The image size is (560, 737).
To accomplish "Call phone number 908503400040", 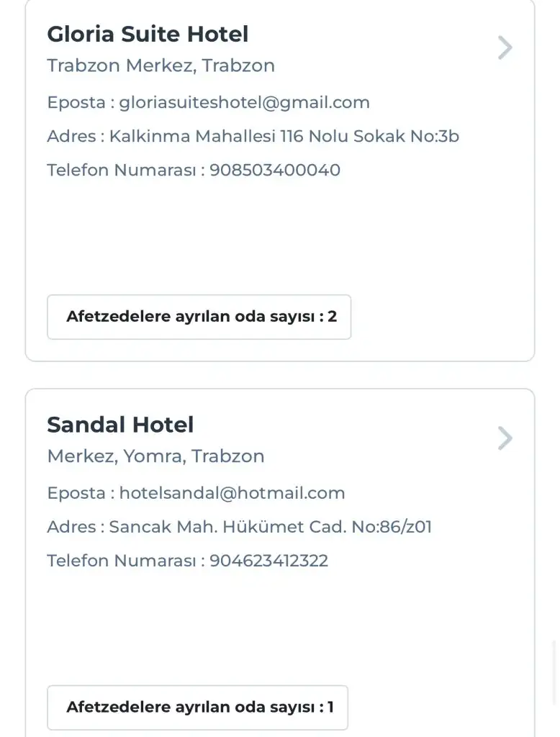I will pos(275,171).
